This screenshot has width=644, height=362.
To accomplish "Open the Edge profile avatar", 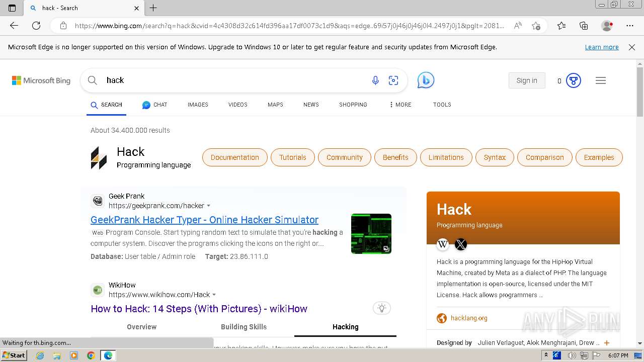I will [x=607, y=26].
